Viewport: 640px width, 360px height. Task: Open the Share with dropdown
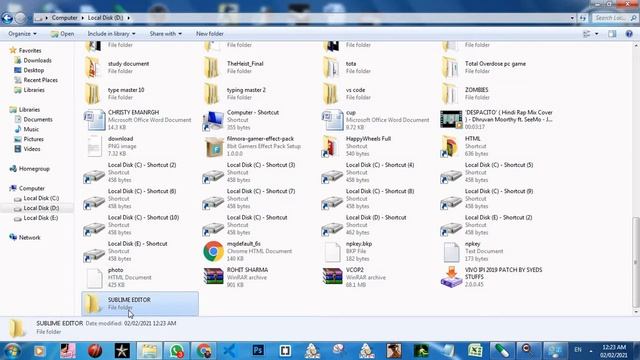166,34
